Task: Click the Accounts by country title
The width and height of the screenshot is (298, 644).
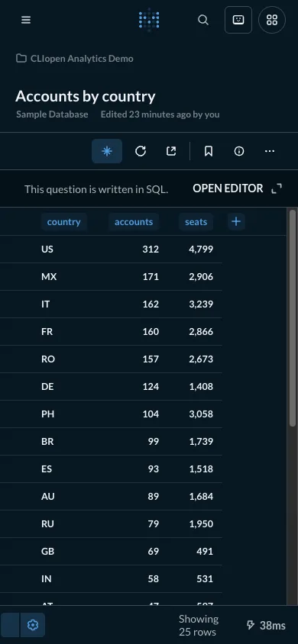Action: tap(86, 96)
